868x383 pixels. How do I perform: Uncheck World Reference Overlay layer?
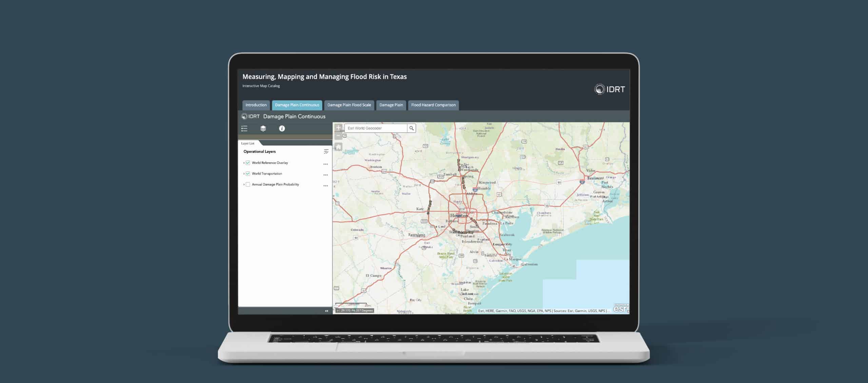pyautogui.click(x=248, y=163)
